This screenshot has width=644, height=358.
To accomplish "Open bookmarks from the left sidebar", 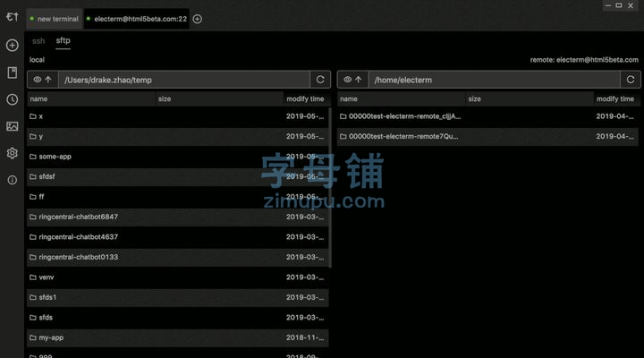I will 12,72.
